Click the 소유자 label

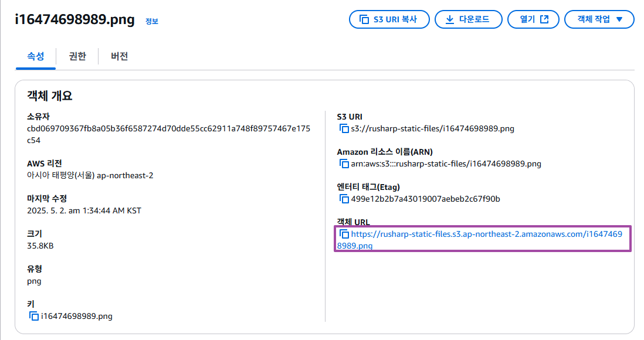(38, 117)
